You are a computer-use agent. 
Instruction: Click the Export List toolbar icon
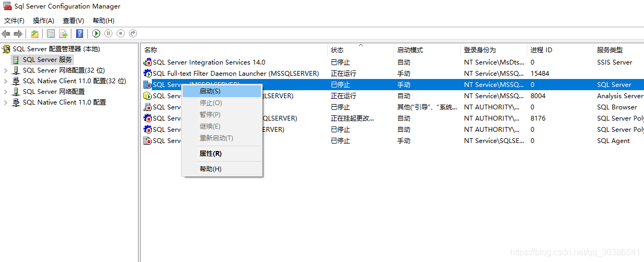point(63,34)
